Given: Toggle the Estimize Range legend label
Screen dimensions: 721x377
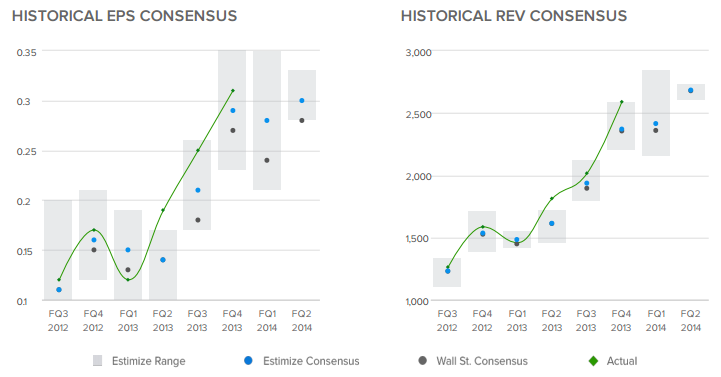Looking at the screenshot, I should pyautogui.click(x=149, y=361).
